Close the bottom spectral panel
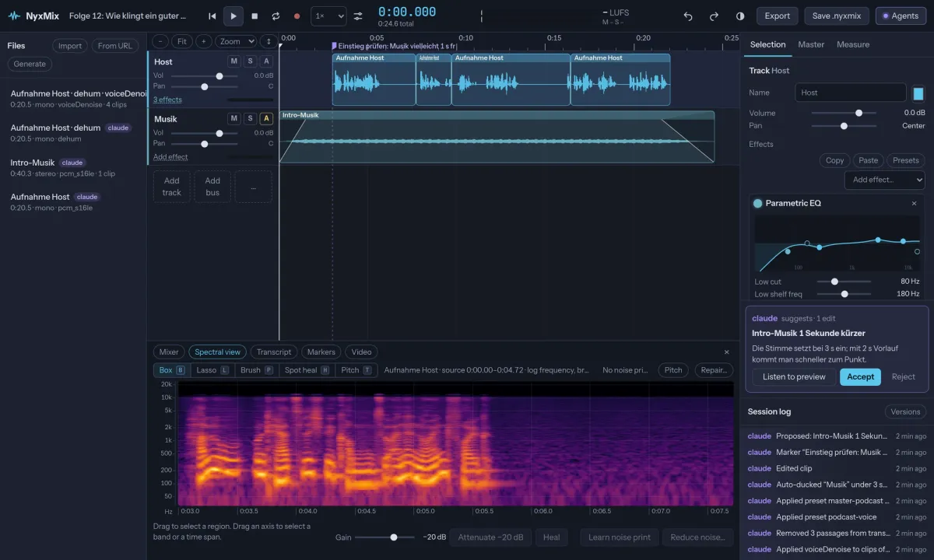934x560 pixels. tap(727, 352)
